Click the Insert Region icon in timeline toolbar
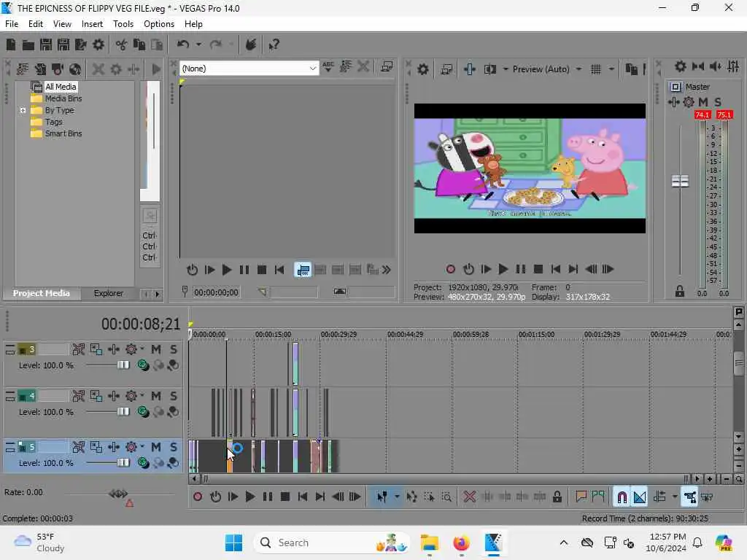Image resolution: width=747 pixels, height=560 pixels. coord(598,497)
